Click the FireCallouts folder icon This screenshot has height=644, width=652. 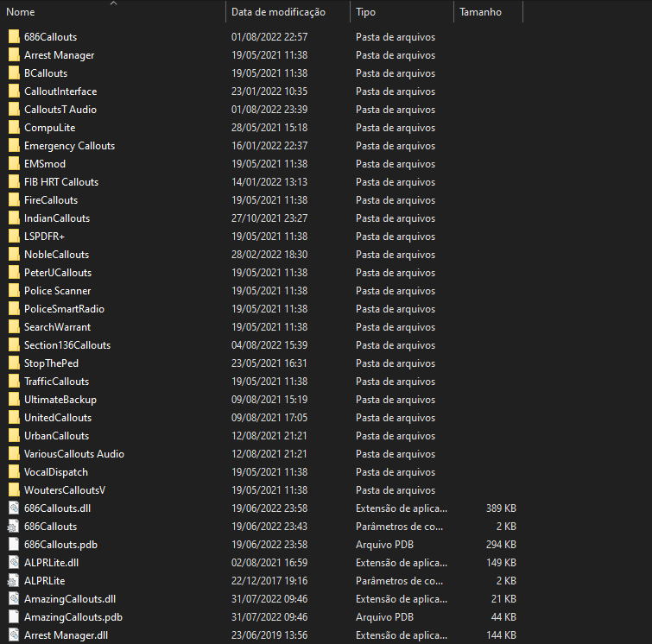[x=14, y=200]
